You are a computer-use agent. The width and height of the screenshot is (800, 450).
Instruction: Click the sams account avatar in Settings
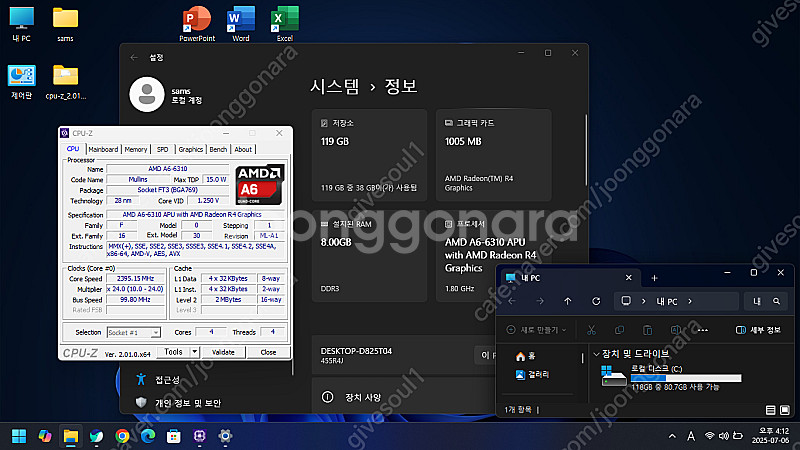point(147,94)
